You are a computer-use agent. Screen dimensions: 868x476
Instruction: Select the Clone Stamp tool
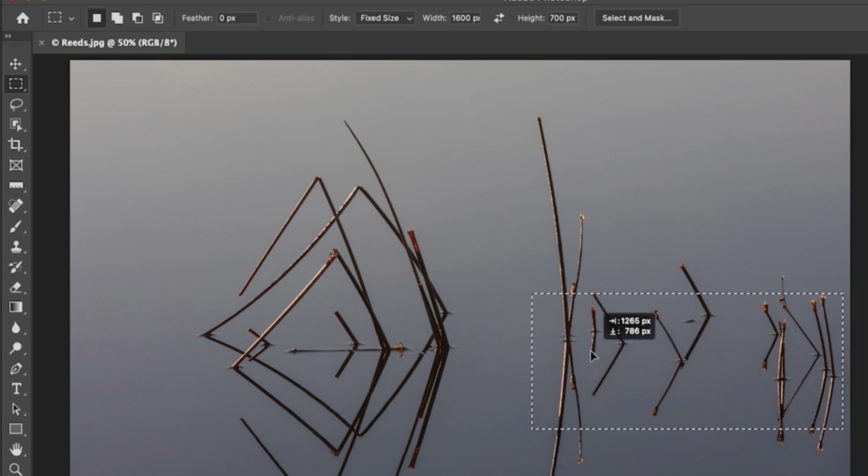pos(16,247)
